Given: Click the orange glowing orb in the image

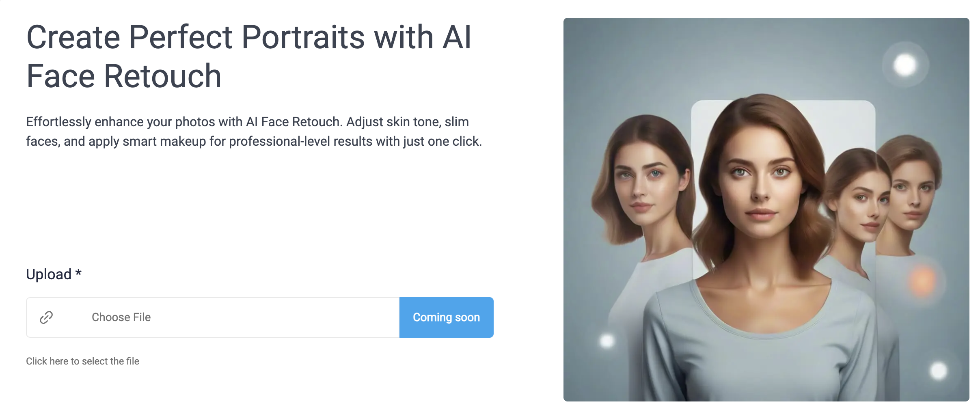Looking at the screenshot, I should point(922,281).
